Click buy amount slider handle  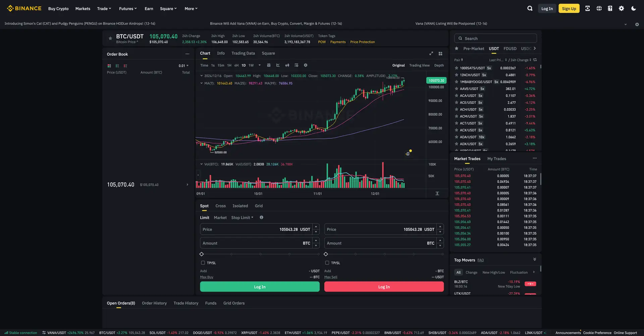point(202,254)
